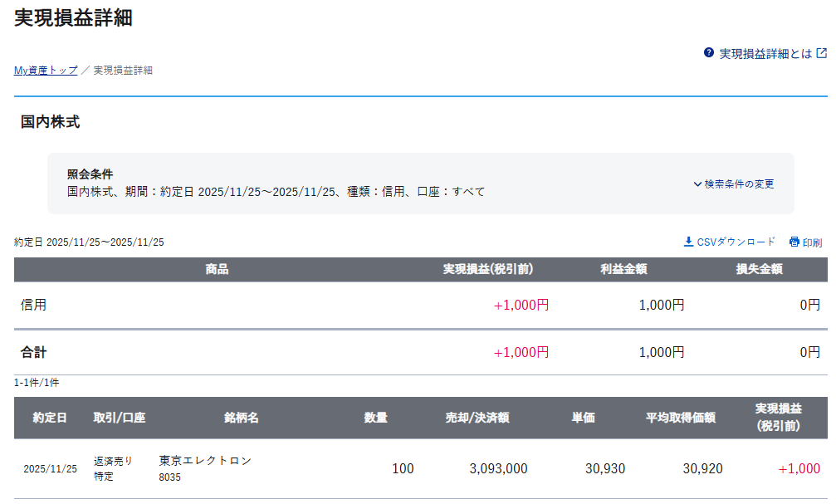Select the 東京エレクトロン stock name
Screen dimensions: 836x504
point(205,460)
